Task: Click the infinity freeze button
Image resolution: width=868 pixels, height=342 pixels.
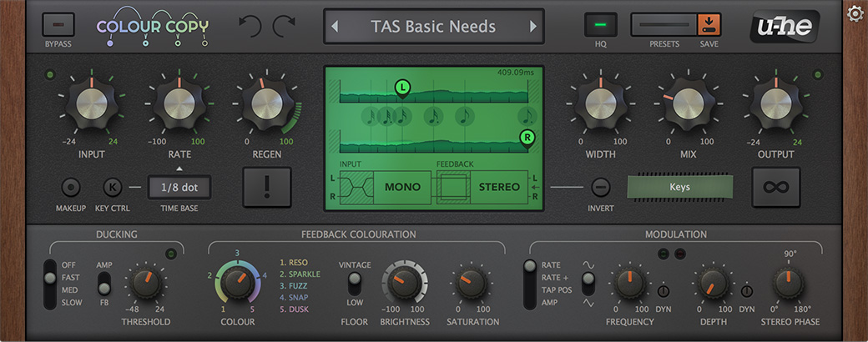Action: 776,187
